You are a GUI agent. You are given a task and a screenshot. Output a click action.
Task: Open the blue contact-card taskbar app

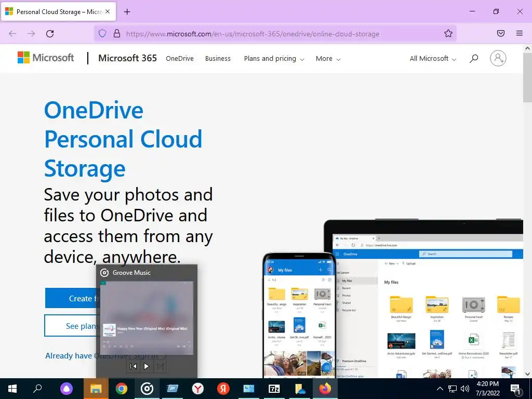(x=249, y=389)
